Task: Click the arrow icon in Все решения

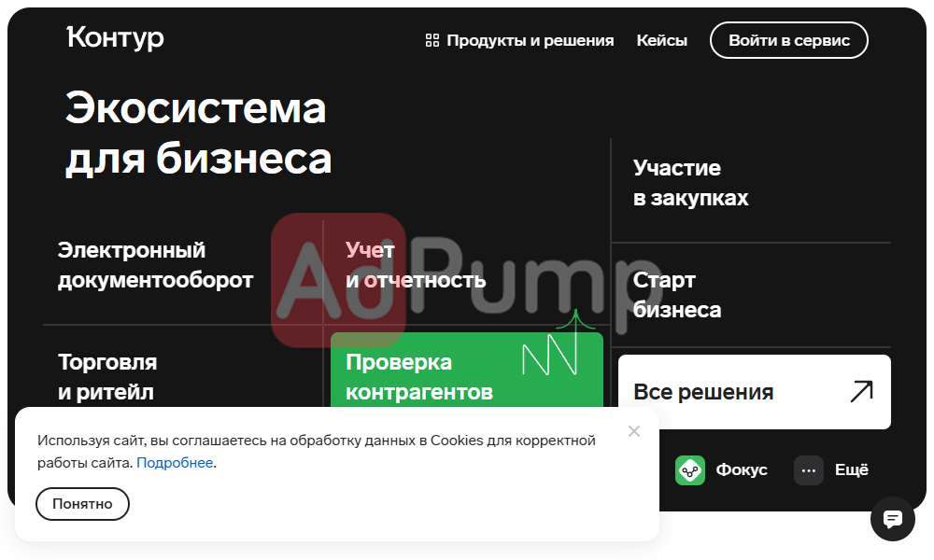Action: (x=862, y=392)
